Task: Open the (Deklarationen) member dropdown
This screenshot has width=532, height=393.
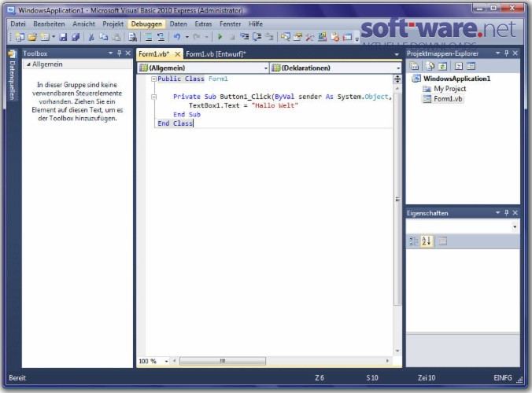Action: 398,68
